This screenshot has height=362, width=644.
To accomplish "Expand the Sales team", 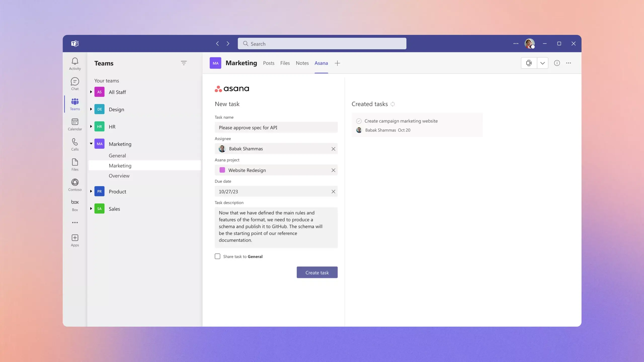I will pyautogui.click(x=91, y=209).
